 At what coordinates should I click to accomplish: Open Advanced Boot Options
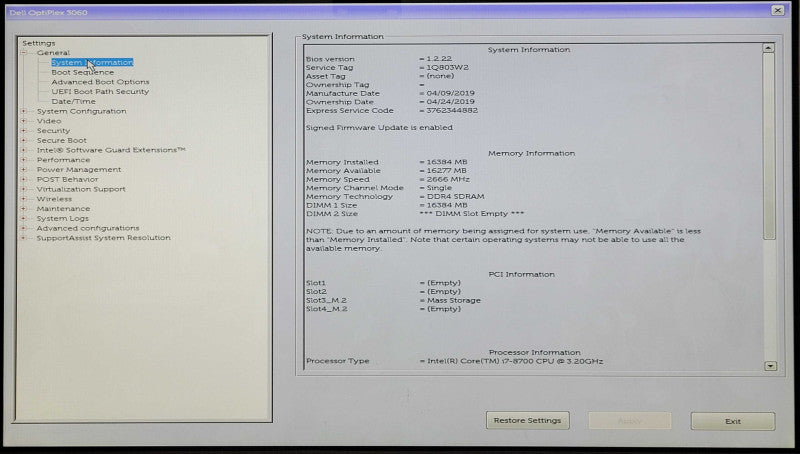[101, 82]
